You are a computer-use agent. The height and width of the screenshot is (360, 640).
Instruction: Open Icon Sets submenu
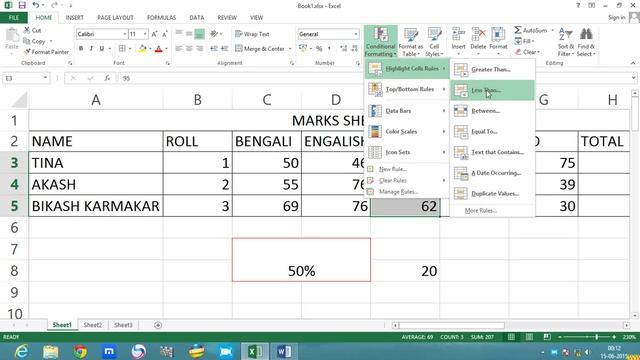(x=407, y=152)
